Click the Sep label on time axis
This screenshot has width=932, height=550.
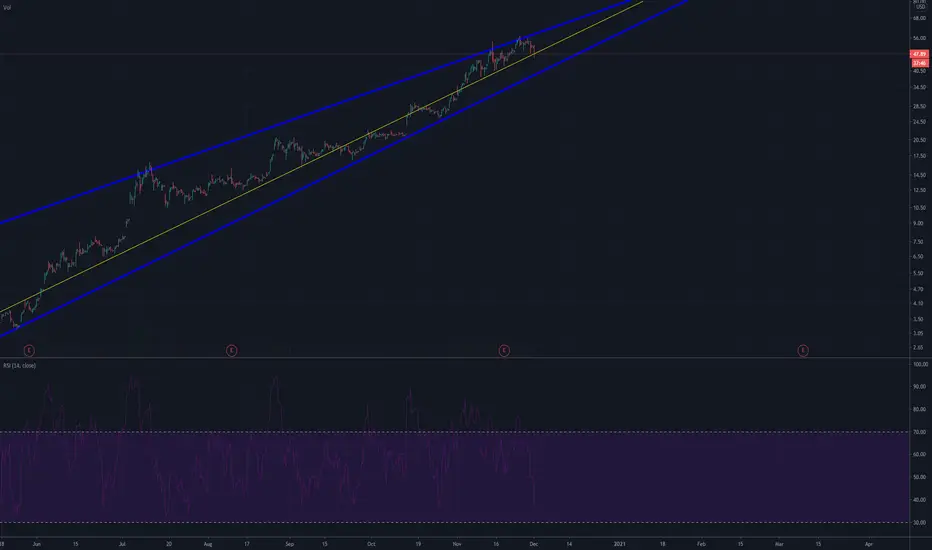pos(289,543)
